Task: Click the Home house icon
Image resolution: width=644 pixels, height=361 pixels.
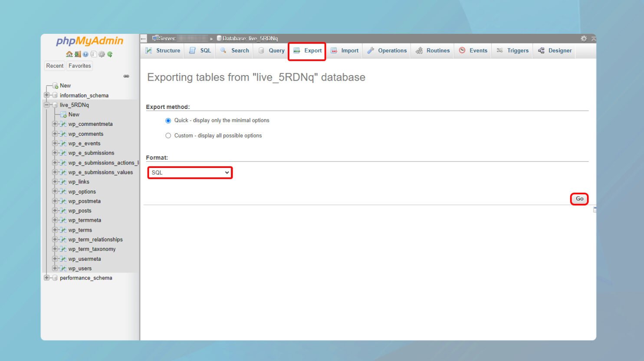Action: [x=69, y=54]
